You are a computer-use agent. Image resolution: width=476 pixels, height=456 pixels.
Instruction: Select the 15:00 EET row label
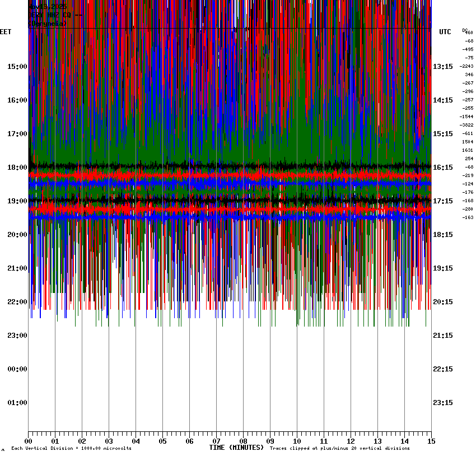coord(17,67)
